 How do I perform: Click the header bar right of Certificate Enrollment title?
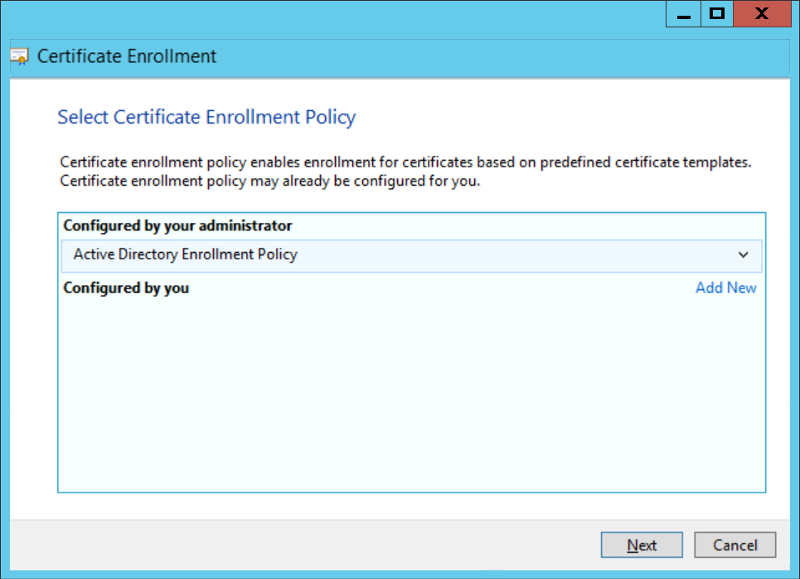point(500,57)
